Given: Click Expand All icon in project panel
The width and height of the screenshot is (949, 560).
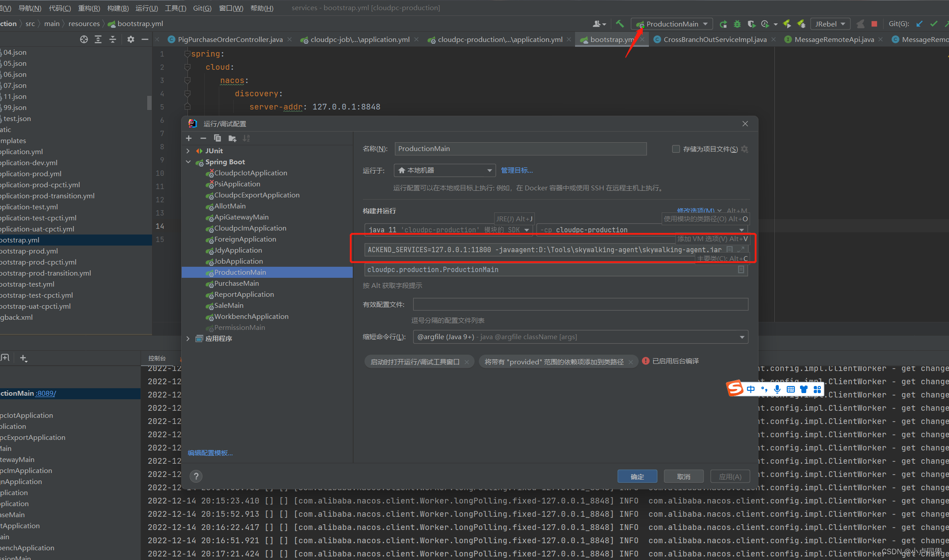Looking at the screenshot, I should point(98,39).
